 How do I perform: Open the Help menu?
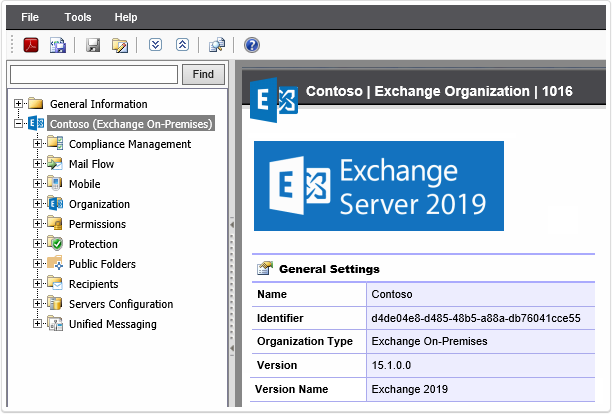(126, 17)
